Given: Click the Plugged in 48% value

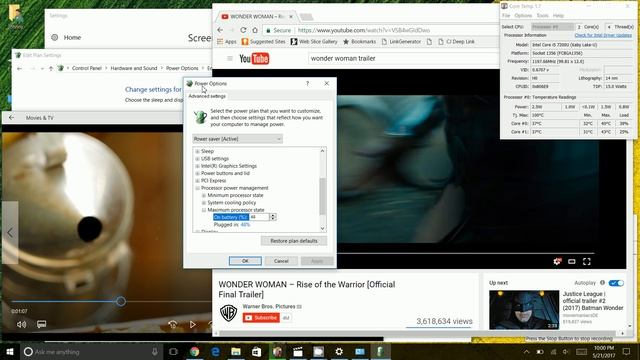Looking at the screenshot, I should point(245,225).
